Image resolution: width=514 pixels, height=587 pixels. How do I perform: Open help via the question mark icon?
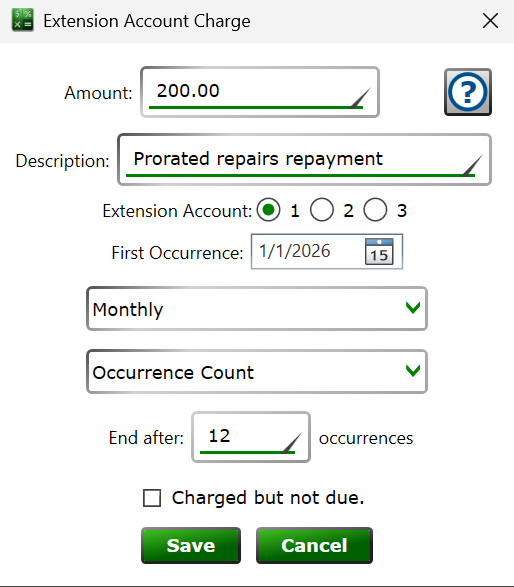[468, 92]
